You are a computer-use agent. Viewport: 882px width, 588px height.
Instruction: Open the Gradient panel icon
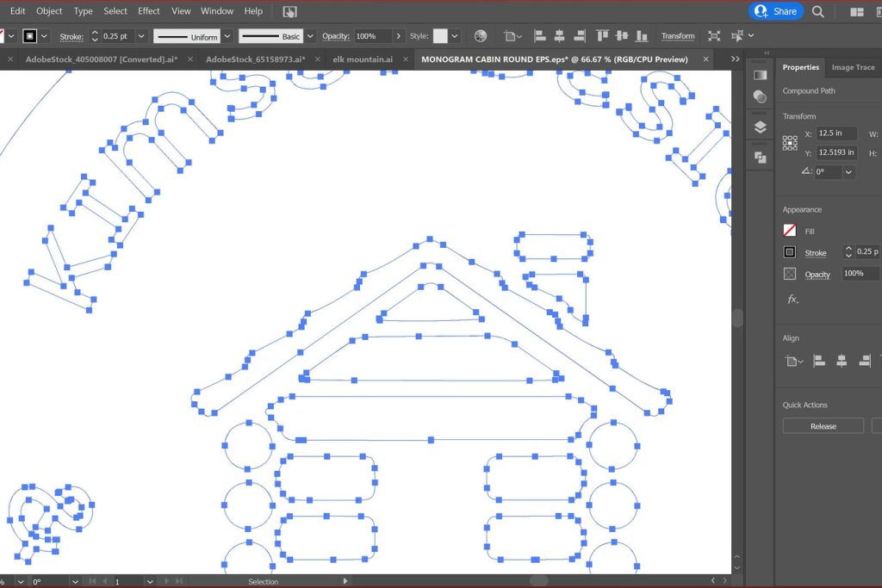click(760, 75)
